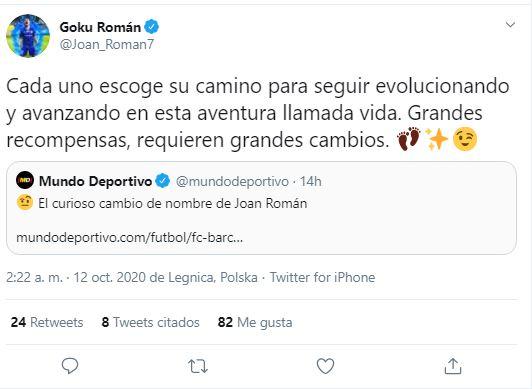The width and height of the screenshot is (532, 389).
Task: Click Mundo Deportivo's round logo avatar
Action: click(25, 180)
